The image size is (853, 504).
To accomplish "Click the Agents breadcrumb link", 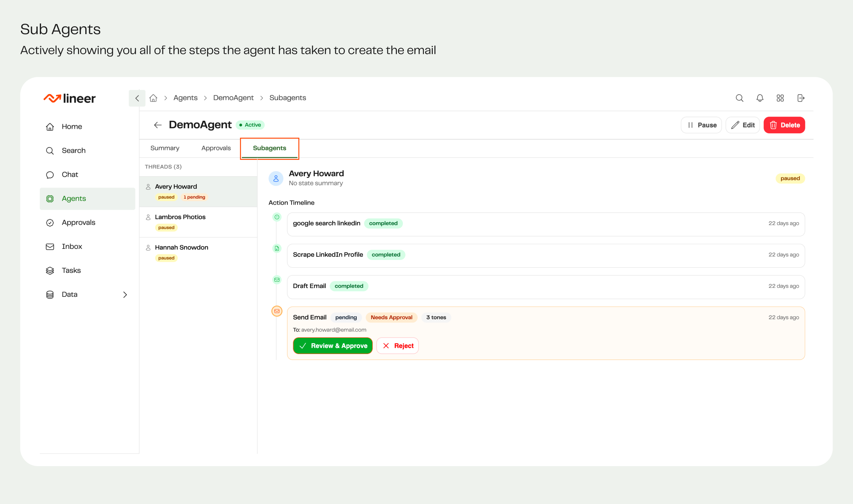I will click(185, 98).
